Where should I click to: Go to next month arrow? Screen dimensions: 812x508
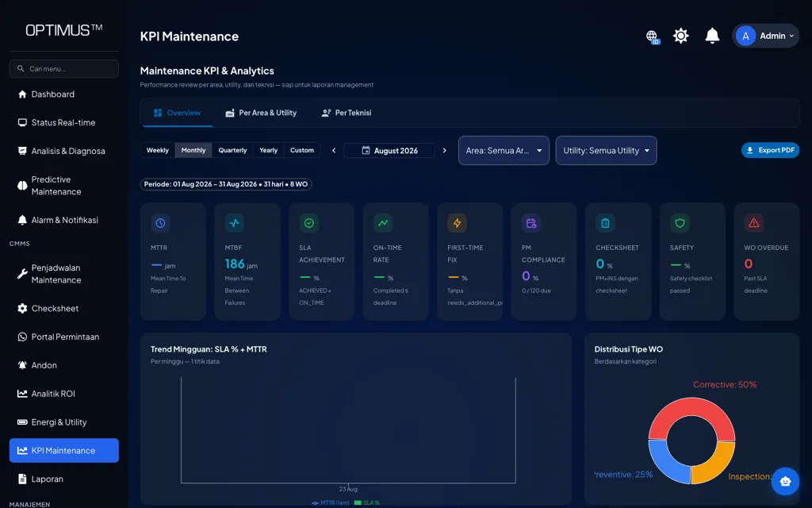[444, 150]
